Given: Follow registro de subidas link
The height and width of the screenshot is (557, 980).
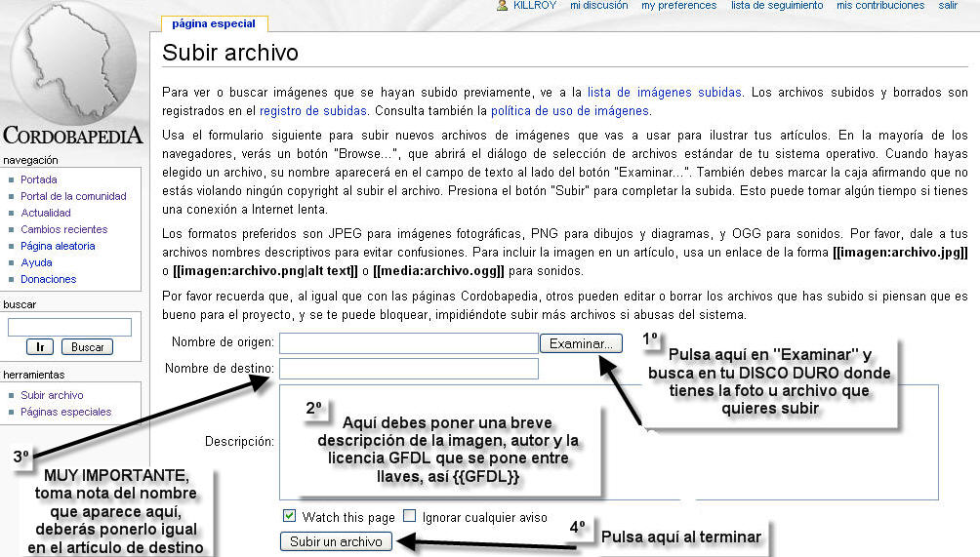Looking at the screenshot, I should tap(313, 111).
